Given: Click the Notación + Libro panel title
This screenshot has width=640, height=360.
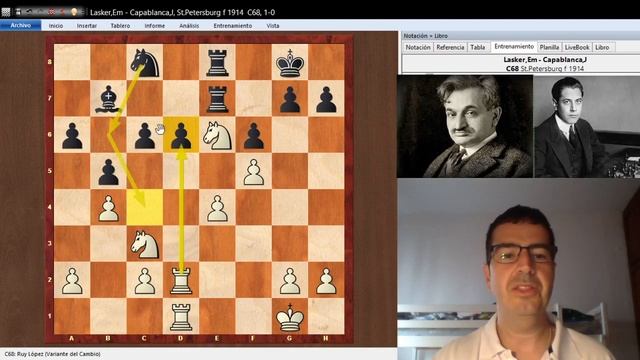Looking at the screenshot, I should click(426, 36).
